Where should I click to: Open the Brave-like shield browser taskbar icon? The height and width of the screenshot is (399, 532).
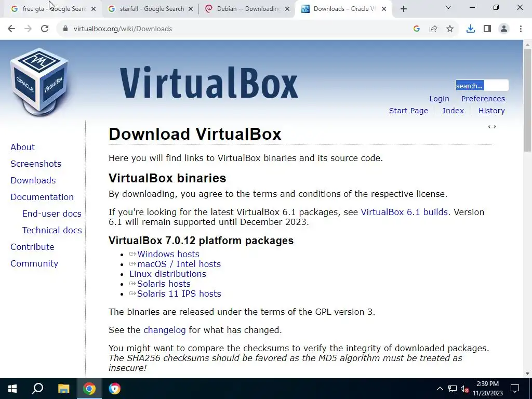pyautogui.click(x=115, y=389)
